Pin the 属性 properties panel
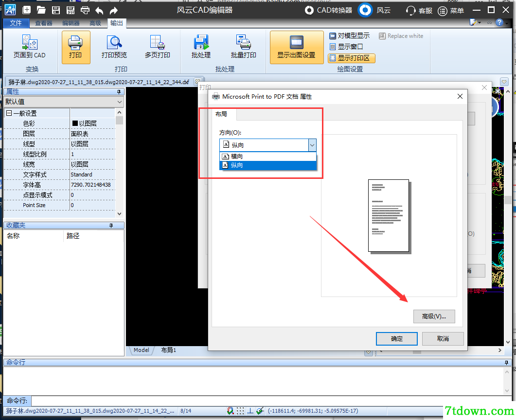 coord(119,92)
